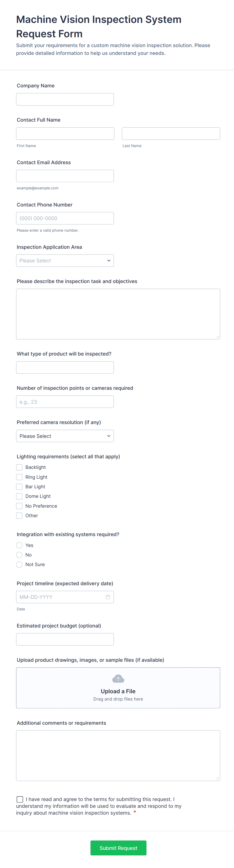Focus the Contact Email Address field
The width and height of the screenshot is (234, 868).
pos(65,176)
